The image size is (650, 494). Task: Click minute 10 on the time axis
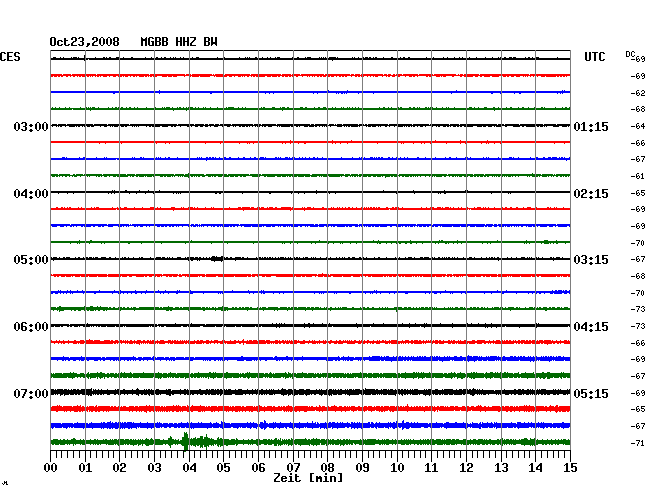coord(397,468)
